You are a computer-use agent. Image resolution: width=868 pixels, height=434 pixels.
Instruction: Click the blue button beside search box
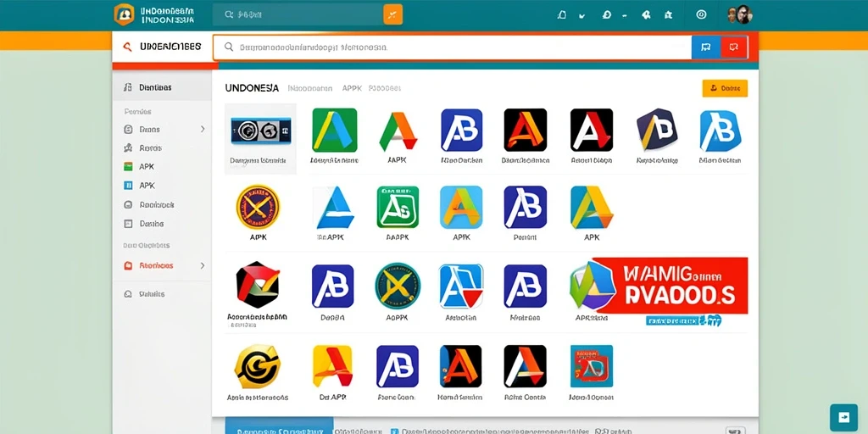pyautogui.click(x=706, y=47)
